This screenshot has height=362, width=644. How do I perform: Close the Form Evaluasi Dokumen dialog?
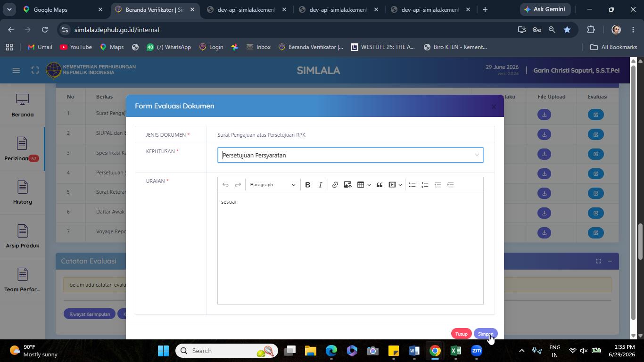coord(494,107)
